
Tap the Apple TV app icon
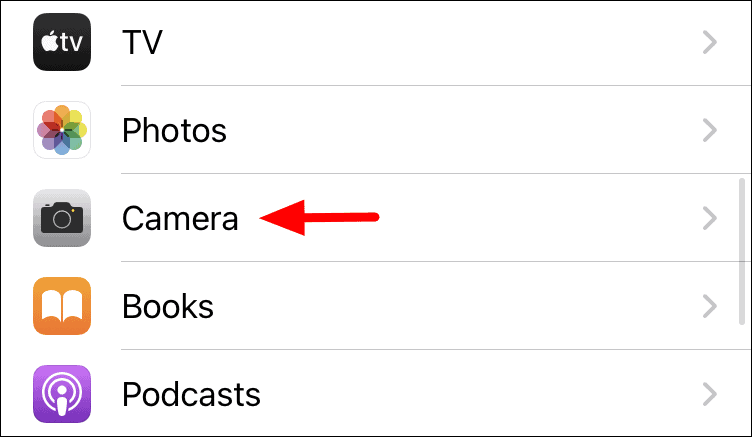[62, 42]
